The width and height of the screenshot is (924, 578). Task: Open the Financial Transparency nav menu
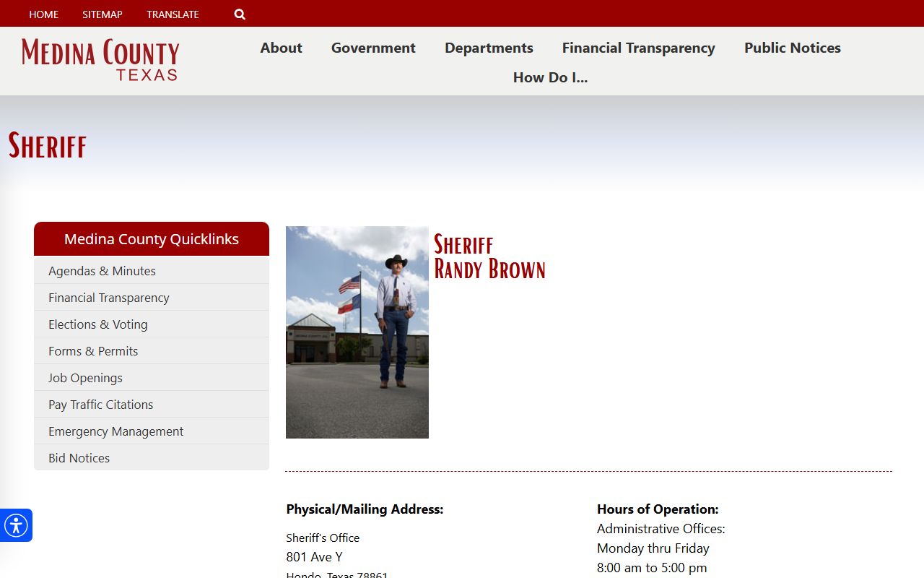638,48
